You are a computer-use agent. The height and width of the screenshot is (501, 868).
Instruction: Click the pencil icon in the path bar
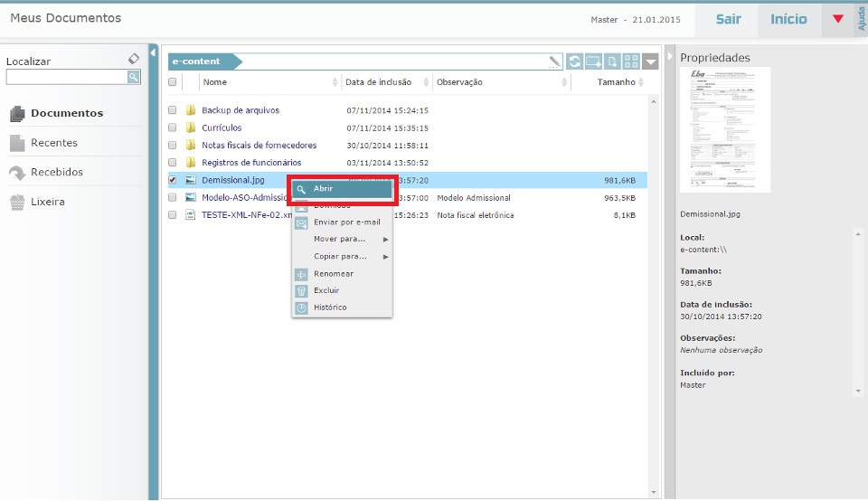pyautogui.click(x=554, y=62)
